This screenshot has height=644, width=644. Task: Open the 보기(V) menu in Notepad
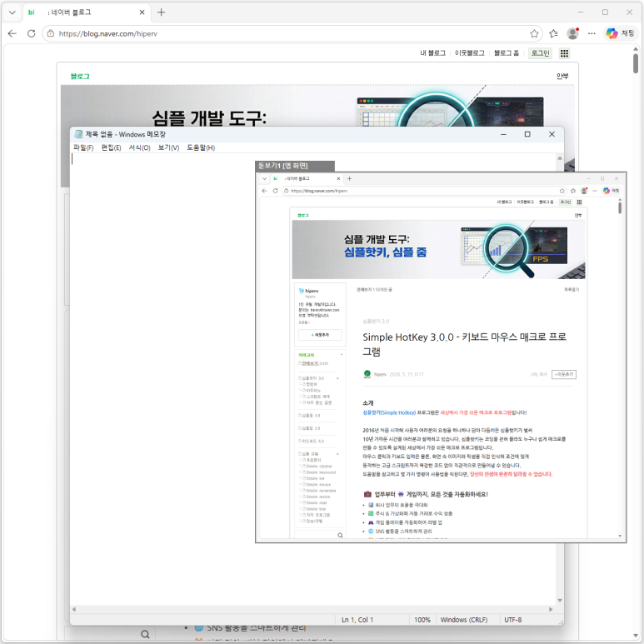coord(168,147)
